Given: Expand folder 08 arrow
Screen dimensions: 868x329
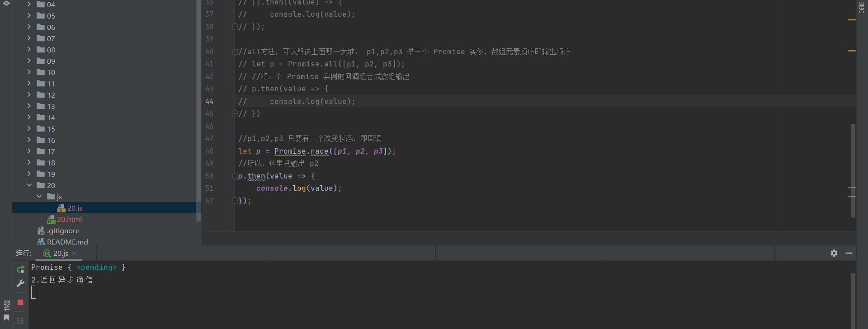Looking at the screenshot, I should pyautogui.click(x=29, y=50).
